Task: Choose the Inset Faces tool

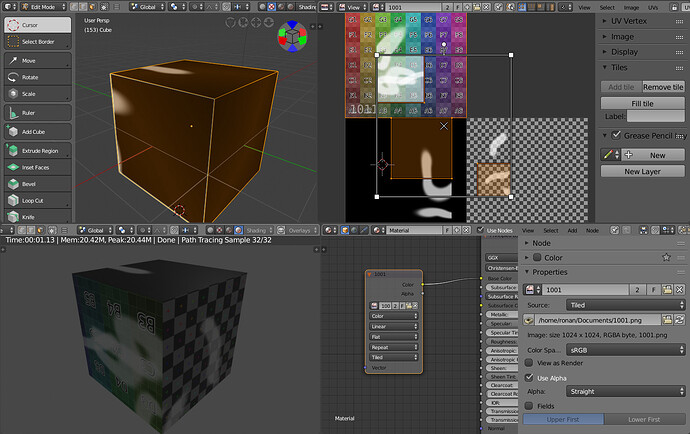Action: point(38,167)
